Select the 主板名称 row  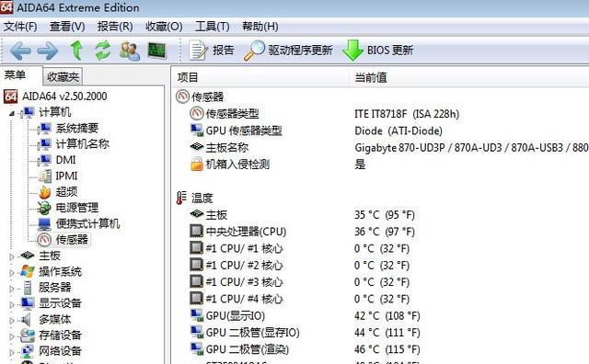pos(381,147)
